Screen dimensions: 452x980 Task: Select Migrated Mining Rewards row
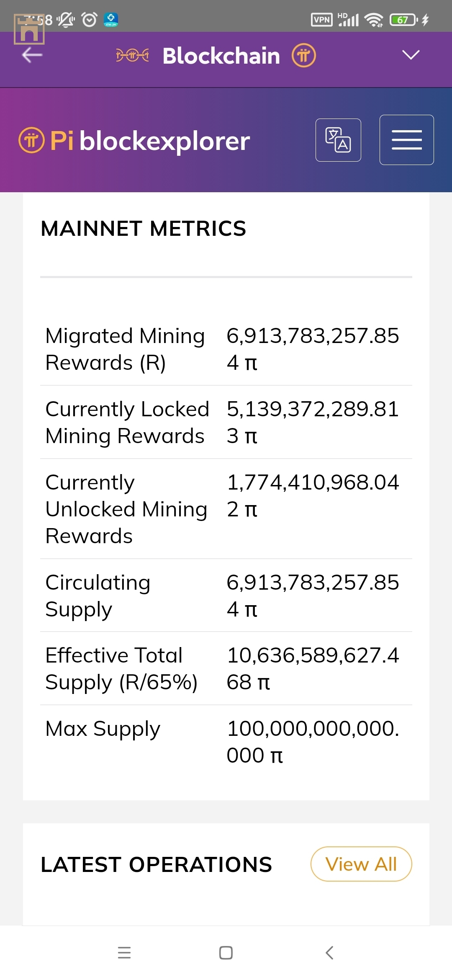tap(226, 349)
